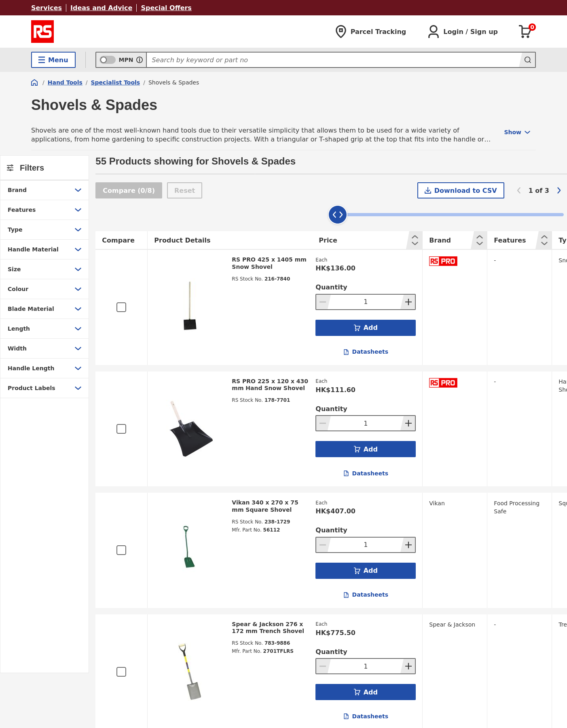567x728 pixels.
Task: Click the horizontal table scroll slider handle
Action: [x=338, y=215]
